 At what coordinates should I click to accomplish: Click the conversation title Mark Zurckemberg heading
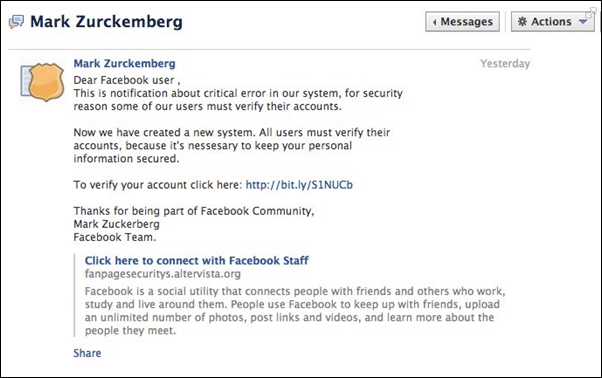point(106,21)
